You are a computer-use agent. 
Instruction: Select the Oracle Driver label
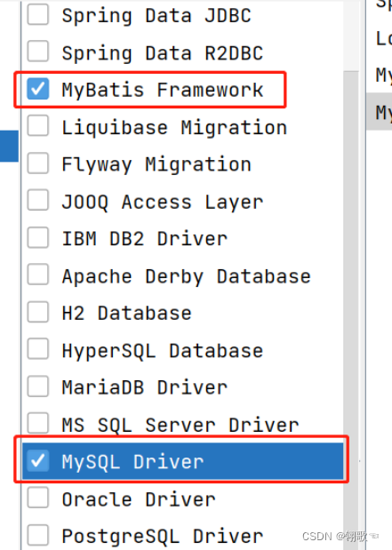coord(139,499)
